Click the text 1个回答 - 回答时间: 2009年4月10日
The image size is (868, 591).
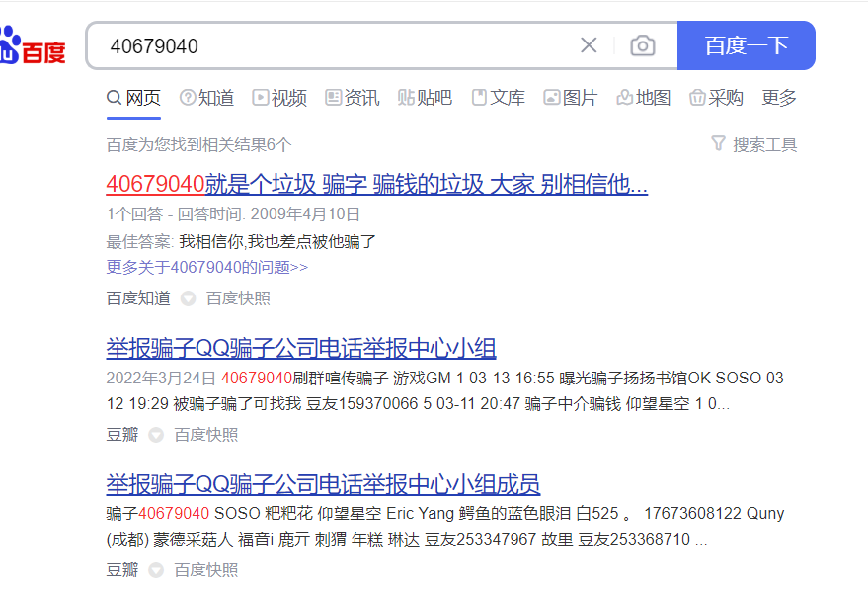coord(233,214)
